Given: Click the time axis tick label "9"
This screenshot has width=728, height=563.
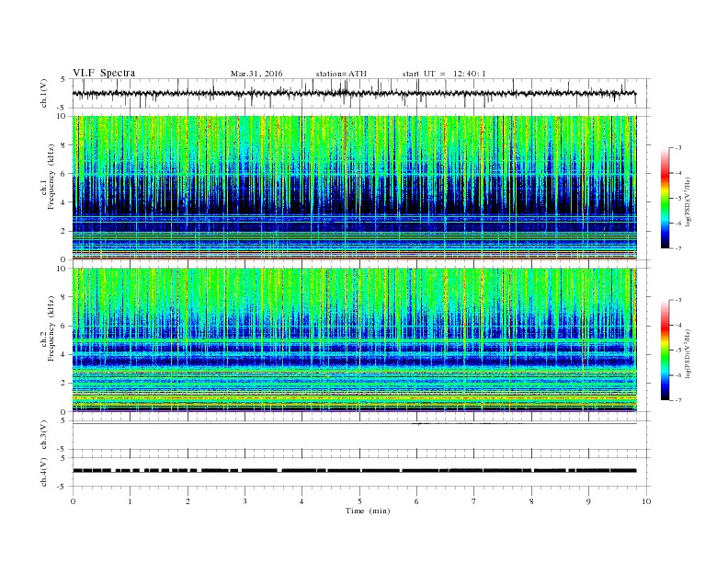Looking at the screenshot, I should 588,501.
